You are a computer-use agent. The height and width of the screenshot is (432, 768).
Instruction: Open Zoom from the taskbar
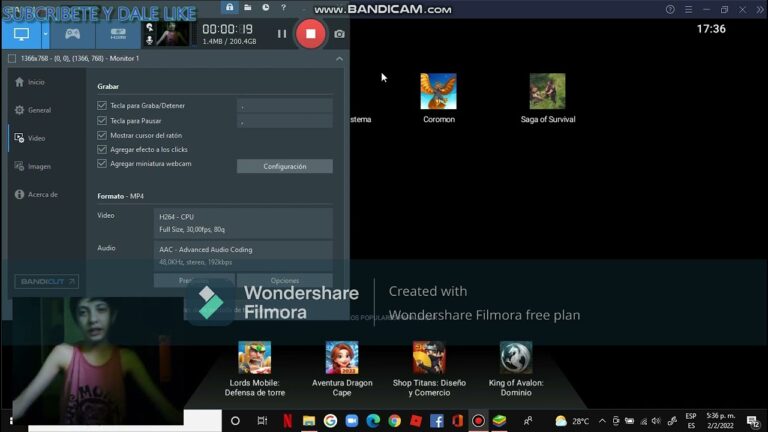pos(352,421)
